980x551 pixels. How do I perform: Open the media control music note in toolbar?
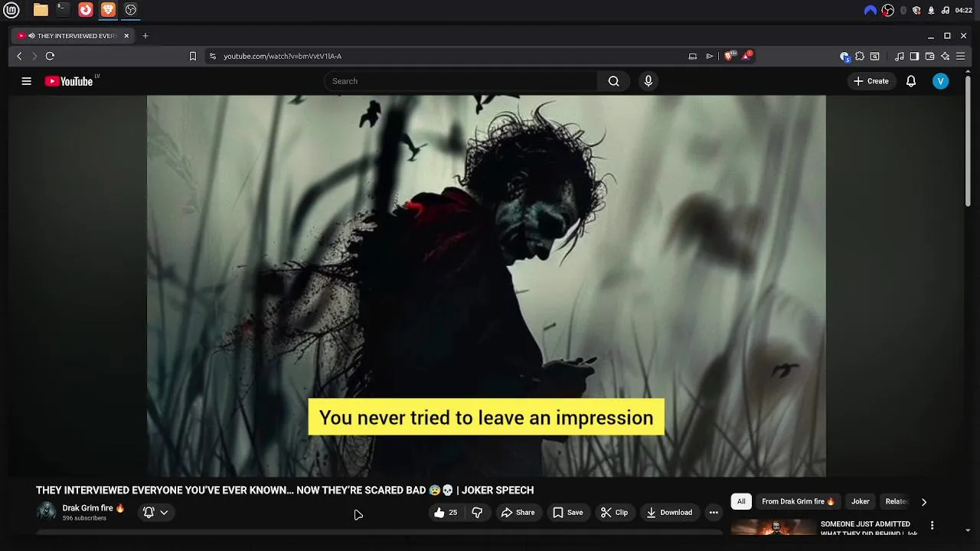[900, 56]
